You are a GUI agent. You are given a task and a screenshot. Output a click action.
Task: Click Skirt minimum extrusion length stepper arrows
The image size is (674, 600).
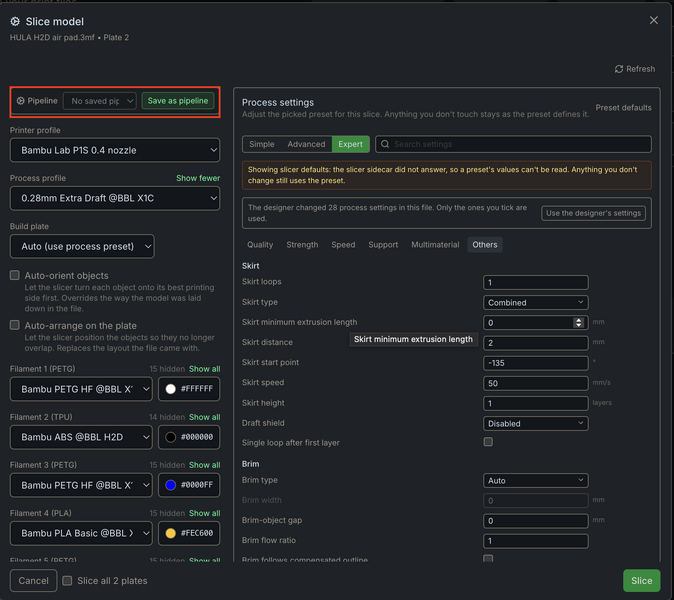pos(579,322)
